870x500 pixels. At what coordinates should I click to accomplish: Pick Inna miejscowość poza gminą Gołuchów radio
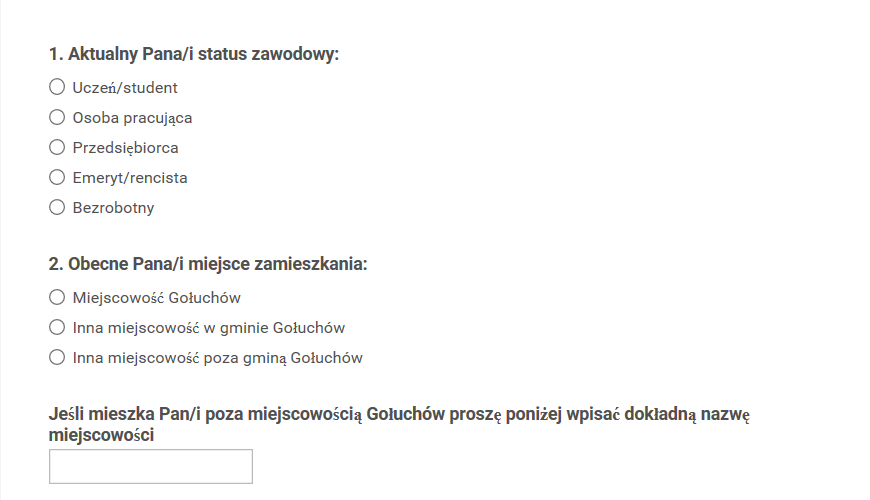(x=57, y=357)
